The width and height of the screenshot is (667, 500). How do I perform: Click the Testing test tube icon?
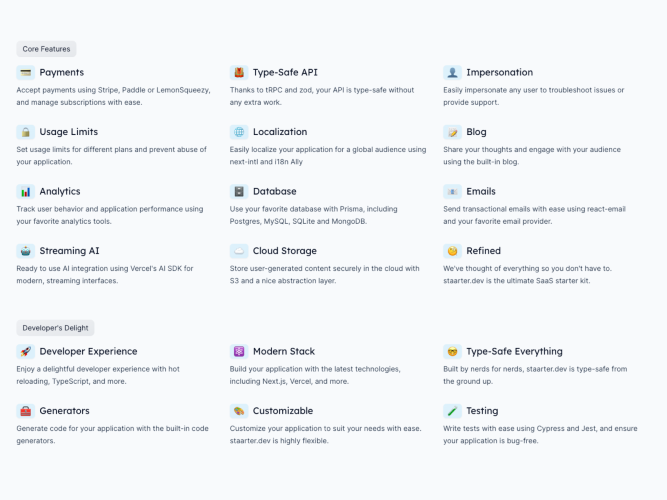(452, 411)
